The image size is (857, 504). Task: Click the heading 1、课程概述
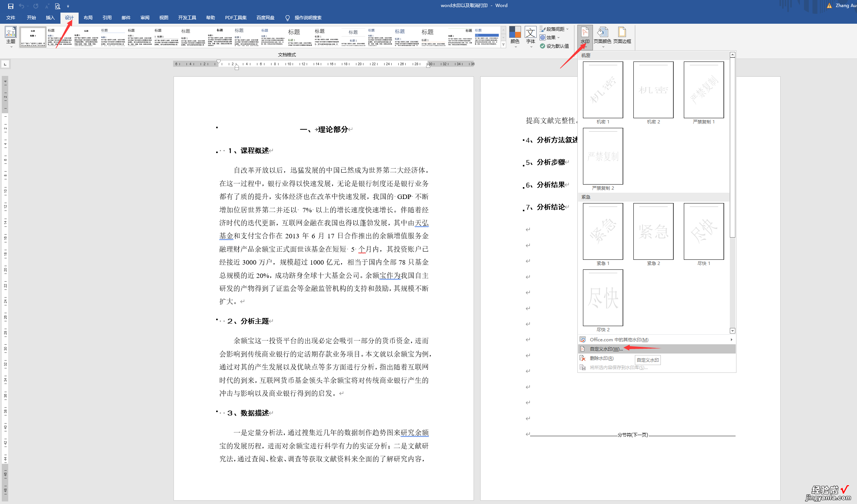tap(248, 151)
